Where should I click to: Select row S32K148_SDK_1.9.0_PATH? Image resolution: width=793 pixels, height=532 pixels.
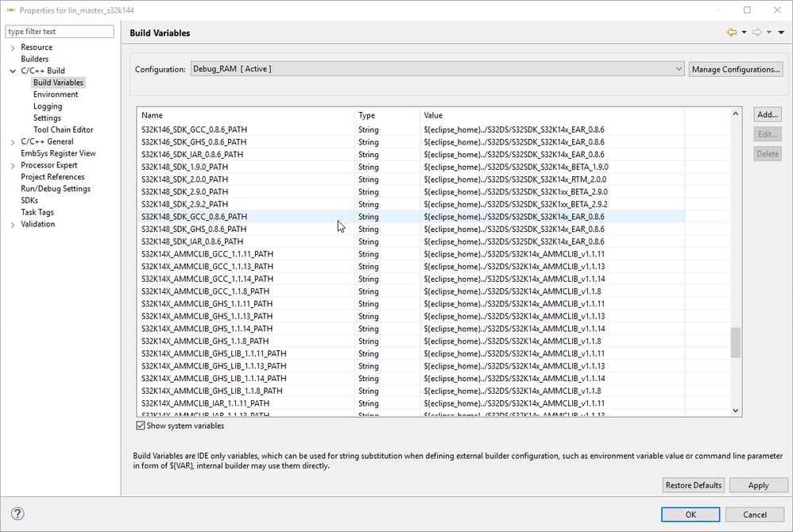click(x=411, y=167)
